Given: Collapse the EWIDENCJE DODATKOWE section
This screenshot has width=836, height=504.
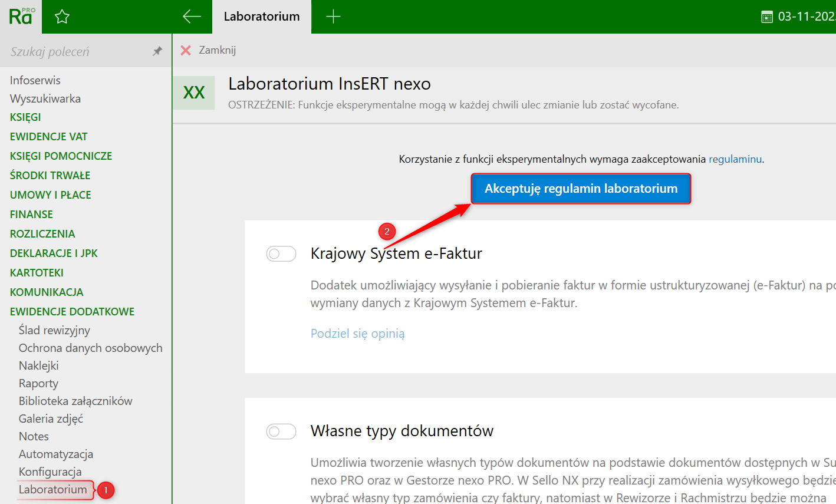Looking at the screenshot, I should (x=72, y=312).
